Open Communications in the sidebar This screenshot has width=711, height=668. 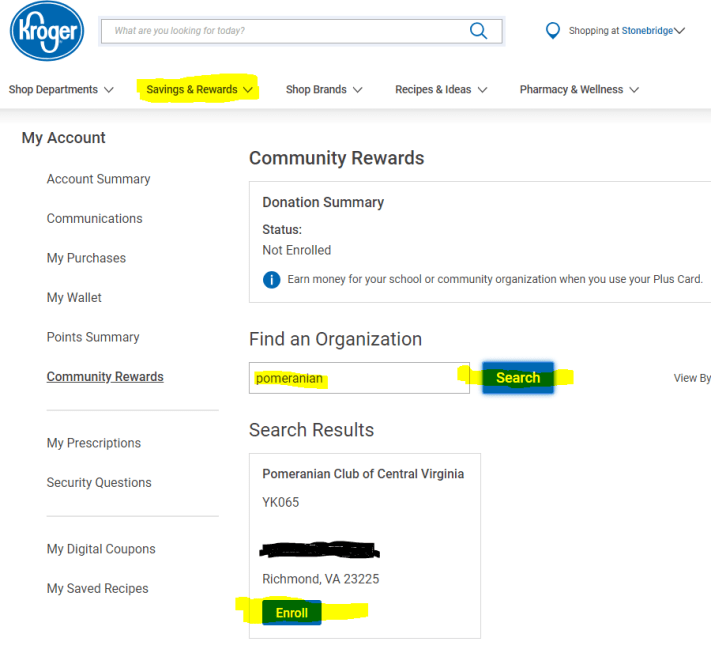point(94,219)
